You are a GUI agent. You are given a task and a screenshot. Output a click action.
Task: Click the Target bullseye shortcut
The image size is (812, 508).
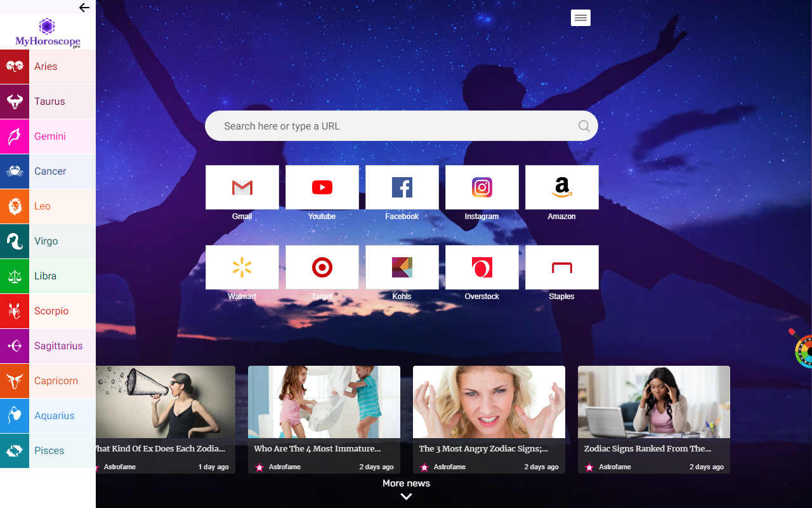pyautogui.click(x=322, y=267)
